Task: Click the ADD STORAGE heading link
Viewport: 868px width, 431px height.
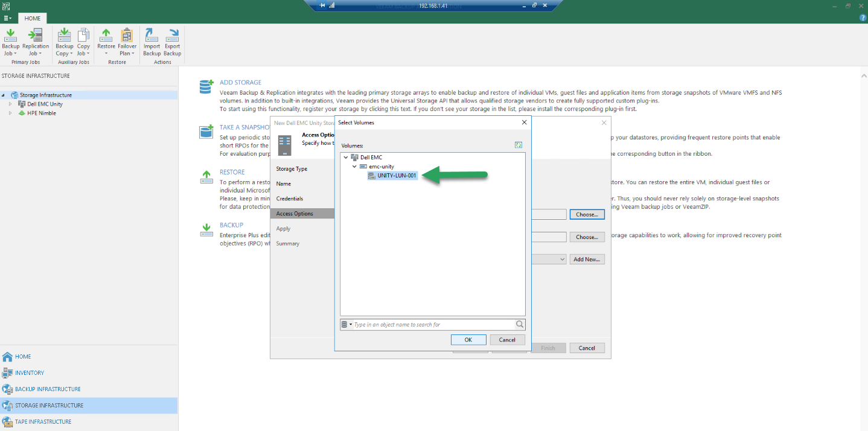Action: pyautogui.click(x=240, y=83)
